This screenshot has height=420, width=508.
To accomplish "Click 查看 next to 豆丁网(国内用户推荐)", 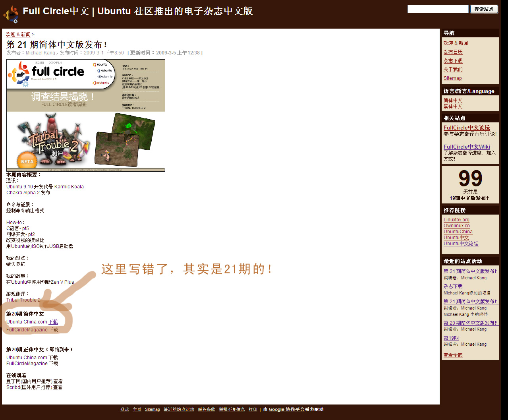I will 58,381.
